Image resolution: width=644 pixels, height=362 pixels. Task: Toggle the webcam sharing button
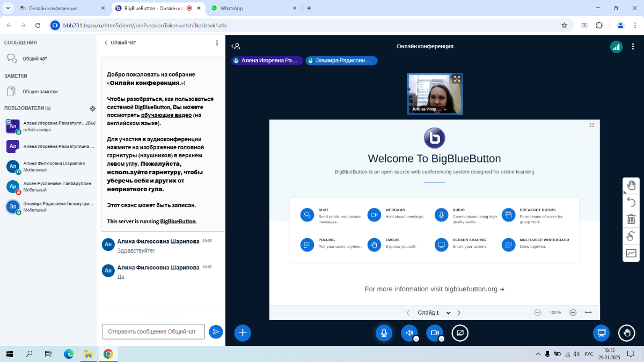(x=434, y=333)
